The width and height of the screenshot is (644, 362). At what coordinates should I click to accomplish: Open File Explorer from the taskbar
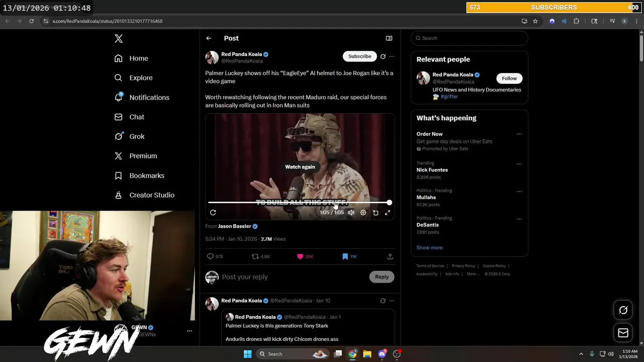pos(367,354)
